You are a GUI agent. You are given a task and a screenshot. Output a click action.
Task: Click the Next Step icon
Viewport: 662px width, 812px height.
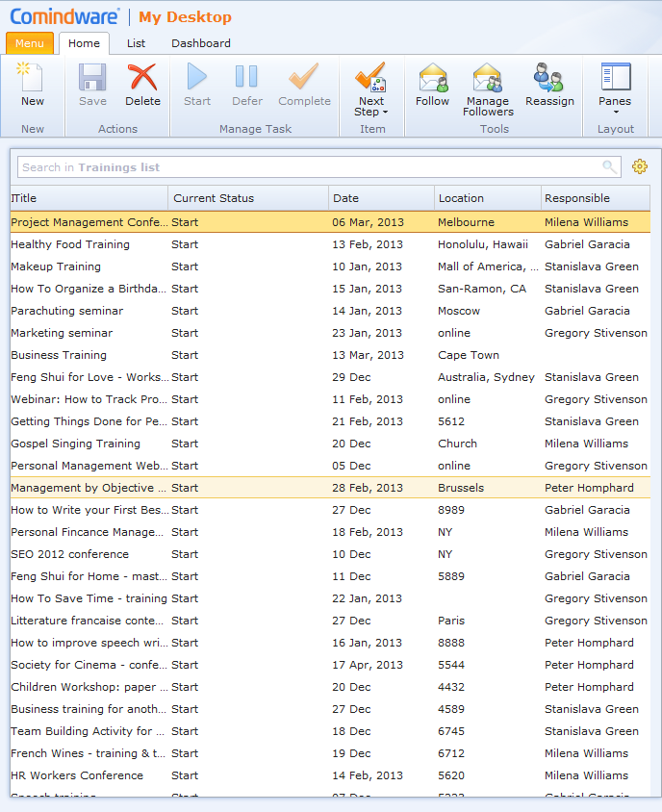pos(370,77)
